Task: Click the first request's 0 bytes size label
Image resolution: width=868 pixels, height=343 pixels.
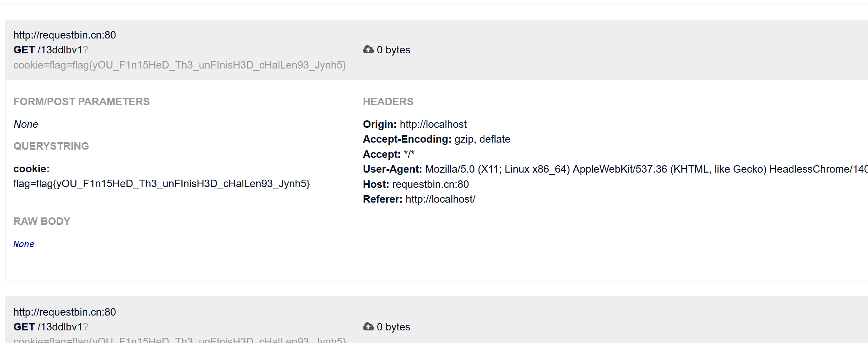Action: (x=393, y=50)
